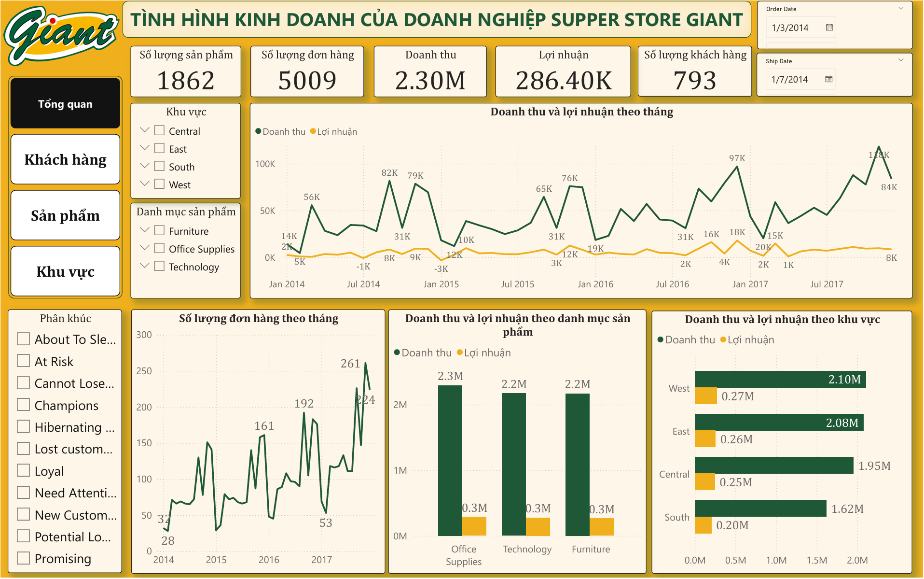Image resolution: width=924 pixels, height=579 pixels.
Task: Open the Order Date calendar picker icon
Action: [x=829, y=28]
